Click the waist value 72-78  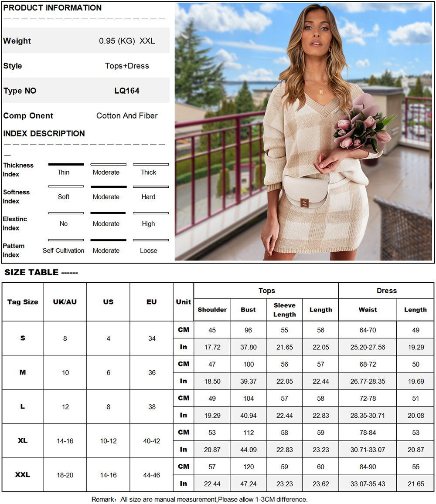pyautogui.click(x=368, y=398)
